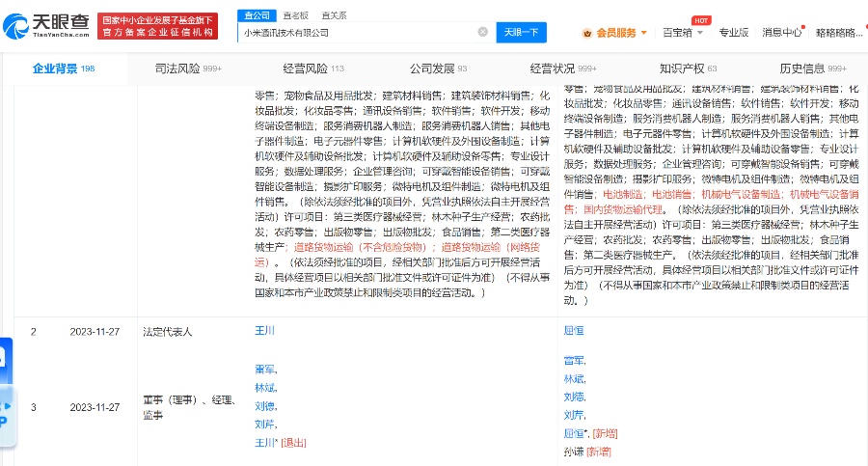Click the 2023-11-27 date in row 2

[95, 331]
